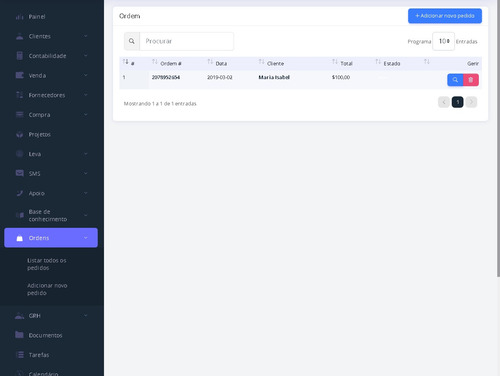Expand the Fornecedores menu chevron
500x376 pixels.
tap(86, 95)
